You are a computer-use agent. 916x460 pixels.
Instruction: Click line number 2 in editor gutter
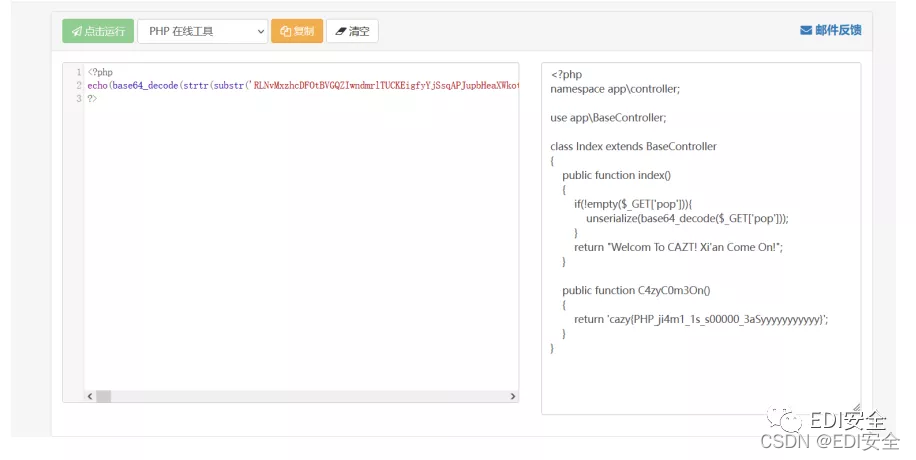click(79, 85)
